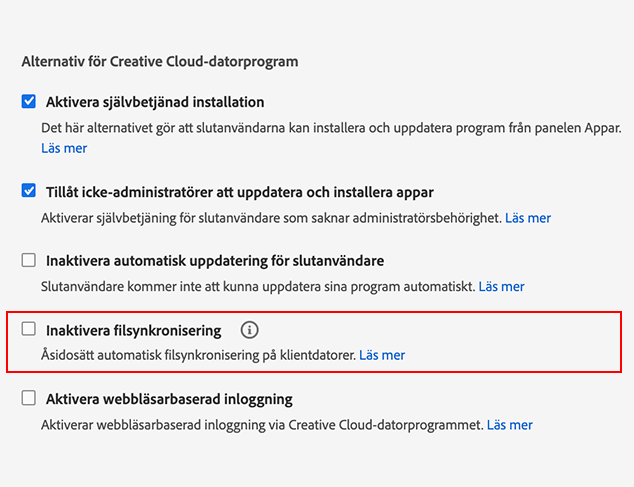The height and width of the screenshot is (487, 634).
Task: Check the Aktivera webbläsarbaserad inloggning checkbox
Action: coord(29,399)
